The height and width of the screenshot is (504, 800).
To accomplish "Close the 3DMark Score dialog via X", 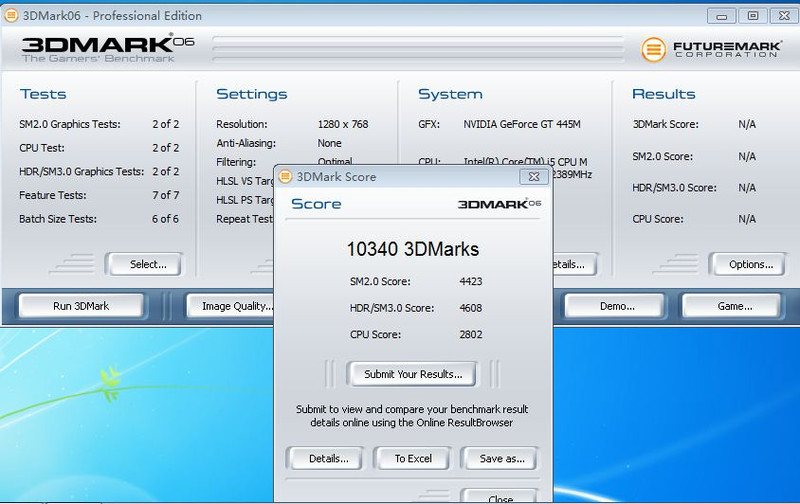I will [534, 177].
